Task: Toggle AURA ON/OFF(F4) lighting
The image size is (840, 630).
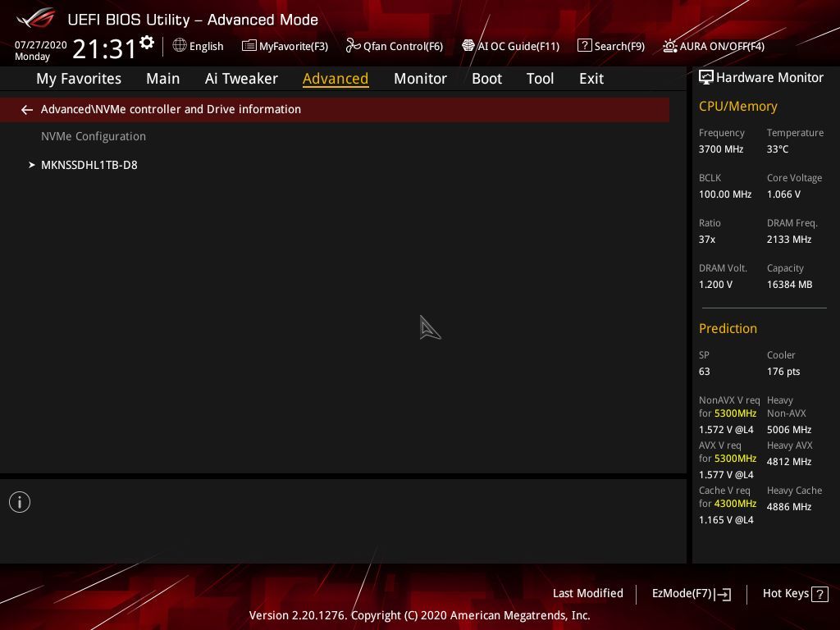Action: (x=714, y=46)
